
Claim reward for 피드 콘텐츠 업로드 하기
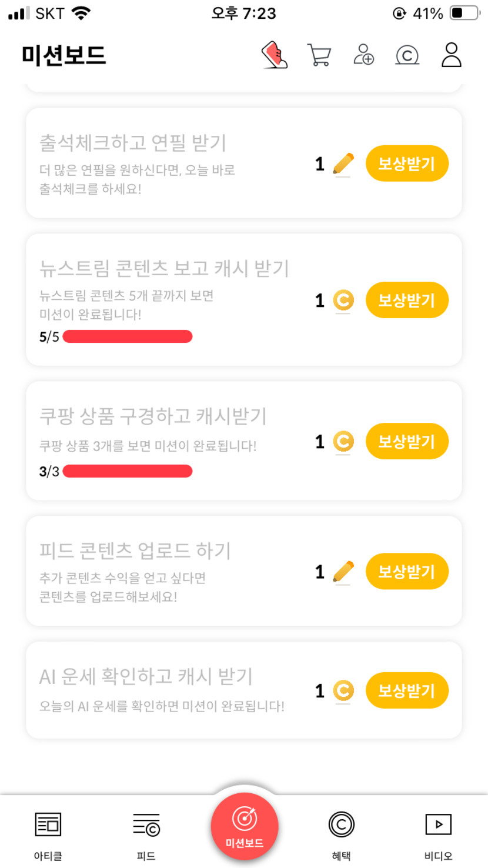click(x=407, y=572)
